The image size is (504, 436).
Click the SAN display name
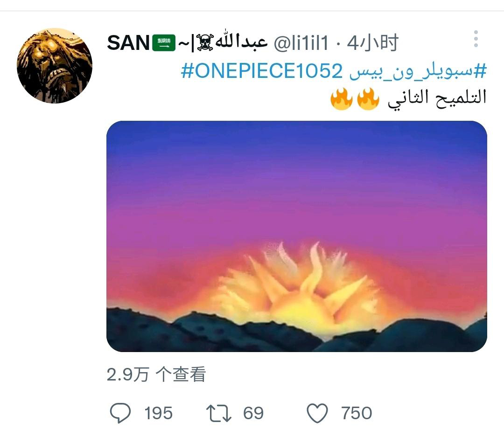[128, 43]
